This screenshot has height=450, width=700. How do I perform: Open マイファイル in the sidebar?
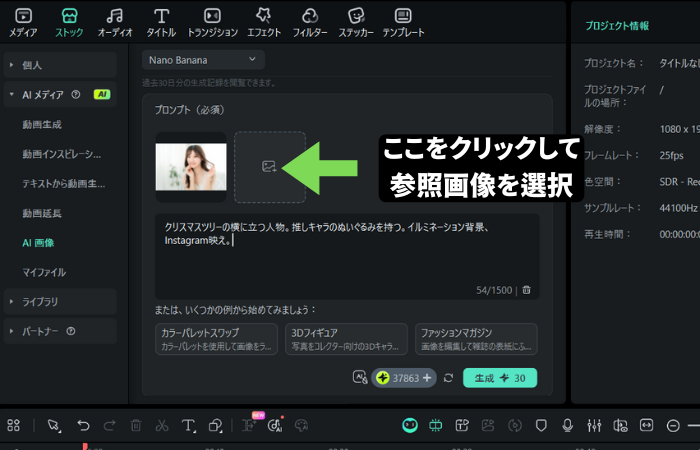pos(44,272)
